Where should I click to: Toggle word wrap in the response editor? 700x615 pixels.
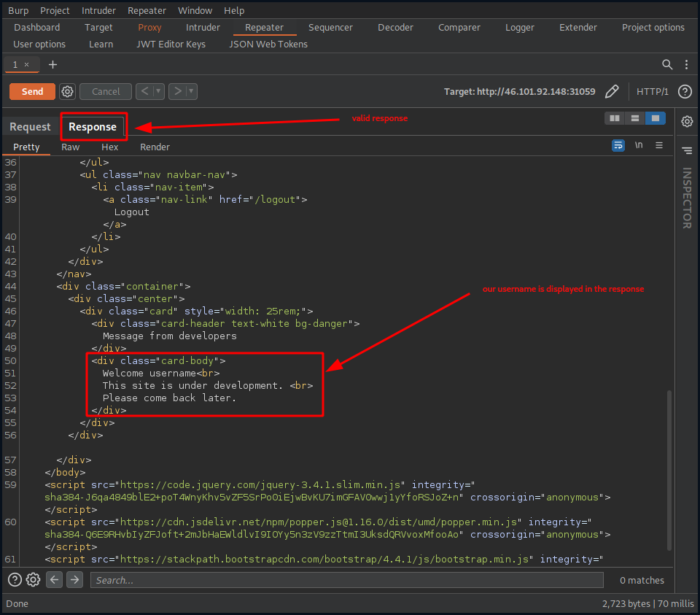tap(618, 145)
